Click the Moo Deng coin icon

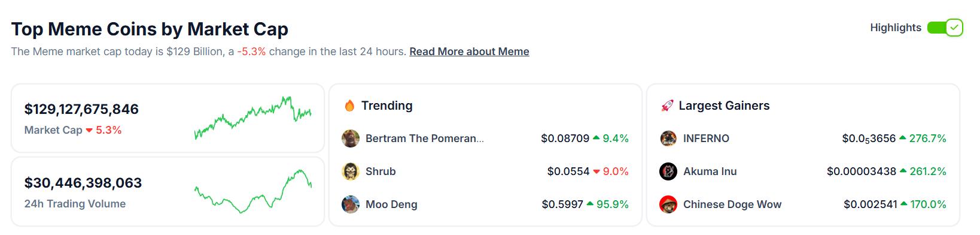(x=351, y=204)
